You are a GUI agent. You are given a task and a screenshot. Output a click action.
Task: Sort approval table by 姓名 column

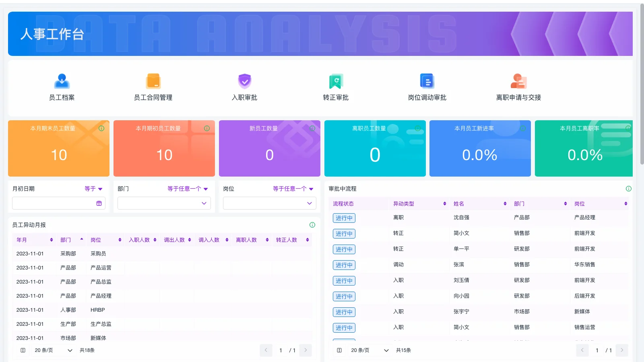coord(505,204)
